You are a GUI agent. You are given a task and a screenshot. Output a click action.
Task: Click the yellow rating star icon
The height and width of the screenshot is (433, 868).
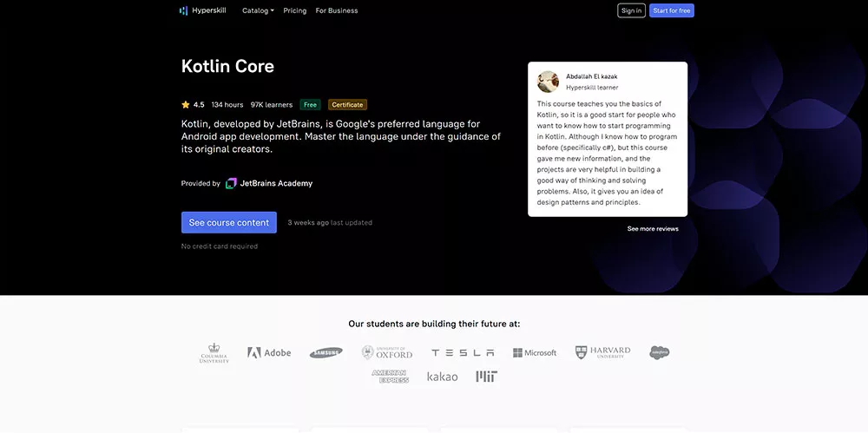pos(186,105)
